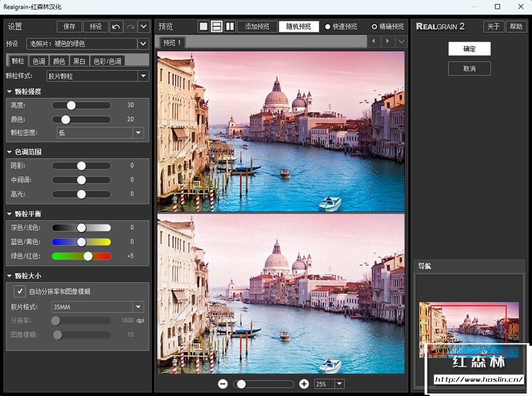The width and height of the screenshot is (532, 396).
Task: Click the 随机预览 button
Action: [298, 27]
